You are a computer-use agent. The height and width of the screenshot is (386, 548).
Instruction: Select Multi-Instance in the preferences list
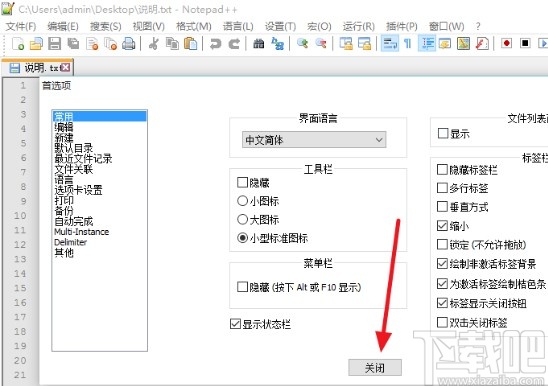[x=100, y=232]
